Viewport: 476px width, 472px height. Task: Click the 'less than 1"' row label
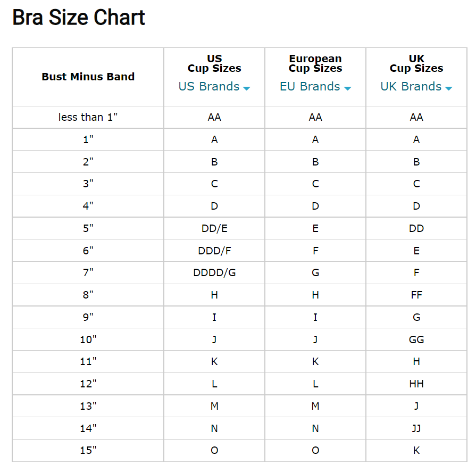coord(88,117)
